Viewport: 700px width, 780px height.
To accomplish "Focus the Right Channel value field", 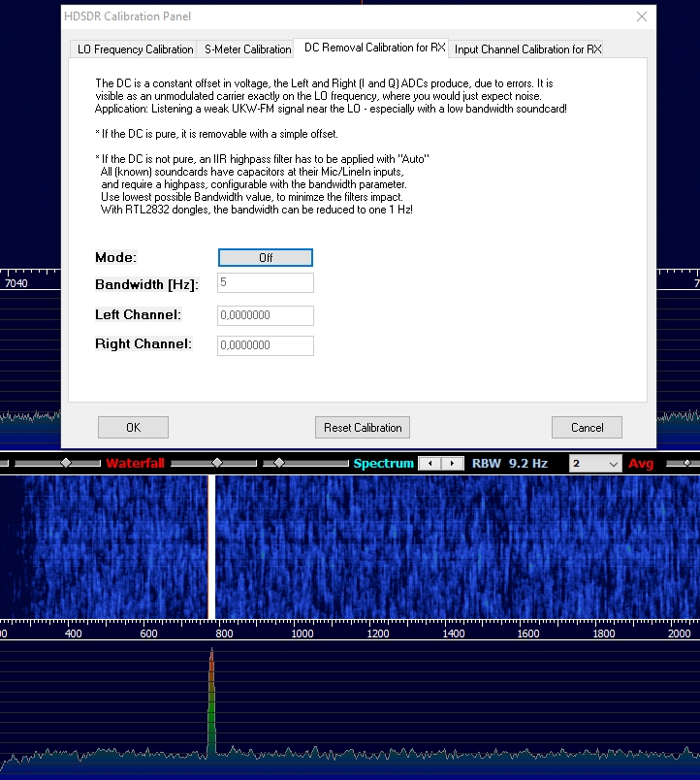I will (266, 345).
